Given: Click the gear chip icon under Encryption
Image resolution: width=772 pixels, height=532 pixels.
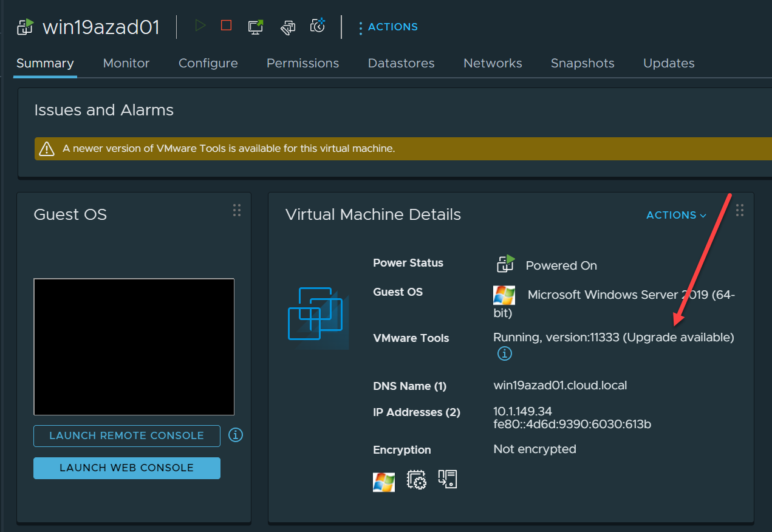Looking at the screenshot, I should coord(417,480).
